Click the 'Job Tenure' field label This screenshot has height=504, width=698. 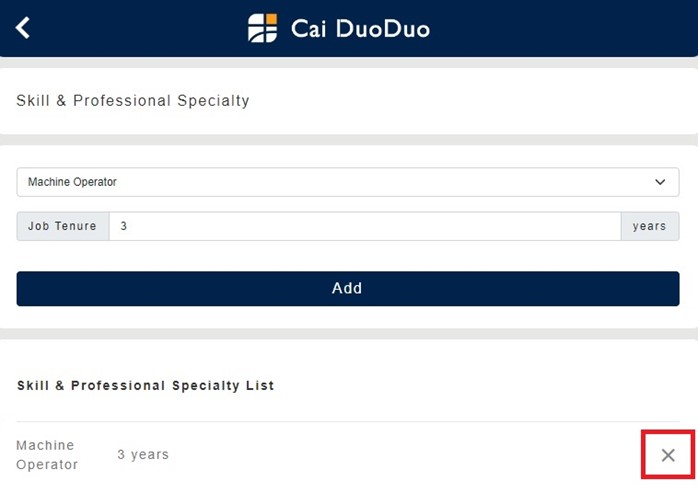[x=63, y=226]
